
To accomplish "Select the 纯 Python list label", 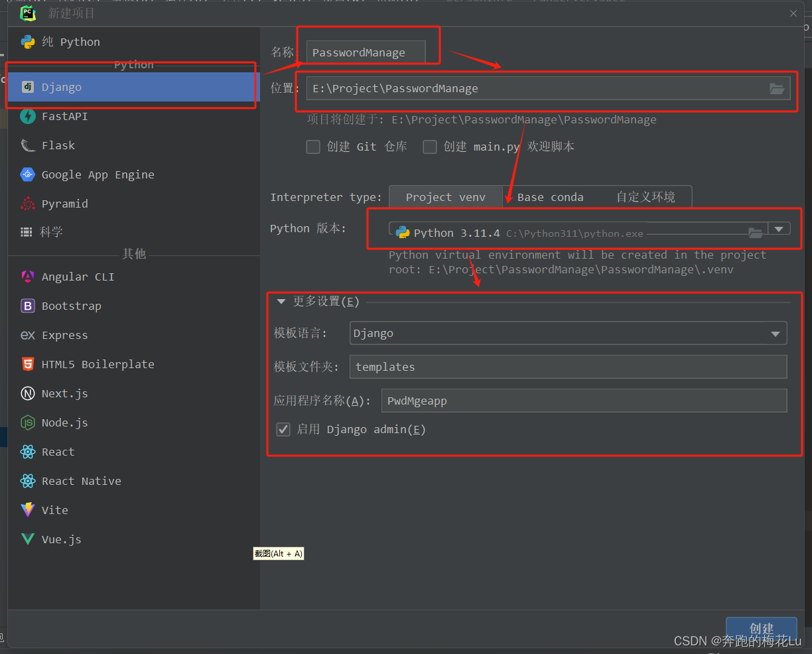I will 71,42.
